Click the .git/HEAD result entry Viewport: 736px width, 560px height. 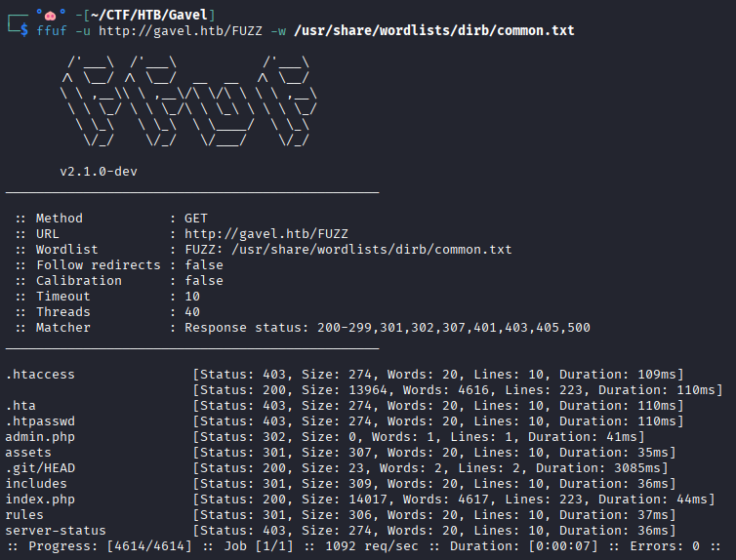click(40, 468)
